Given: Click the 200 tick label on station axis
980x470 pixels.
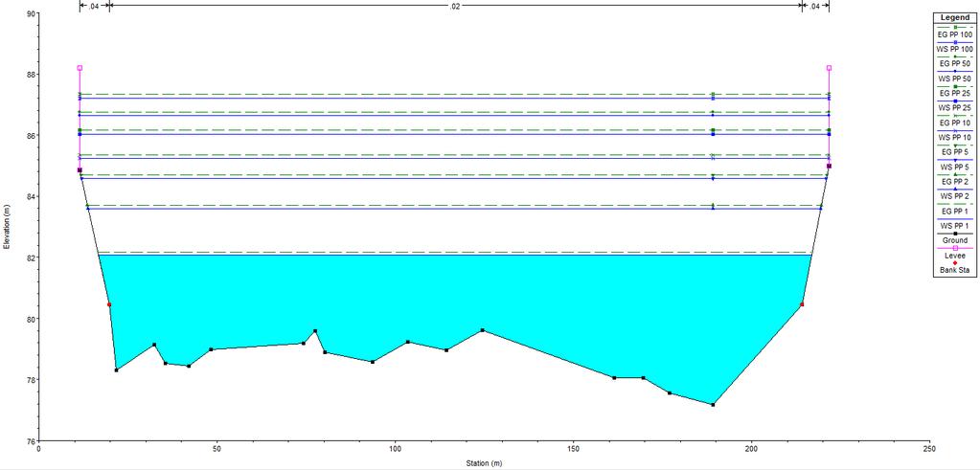Looking at the screenshot, I should pos(751,449).
